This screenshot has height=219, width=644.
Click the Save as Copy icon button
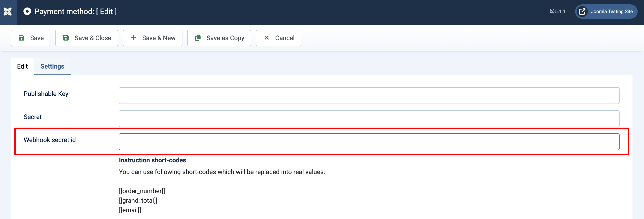(198, 38)
